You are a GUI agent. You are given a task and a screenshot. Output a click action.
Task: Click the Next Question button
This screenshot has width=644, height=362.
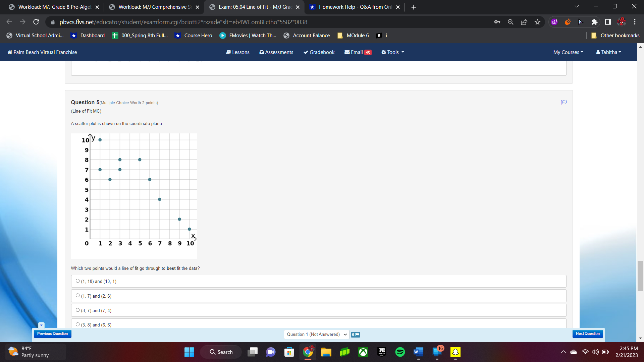pyautogui.click(x=587, y=334)
